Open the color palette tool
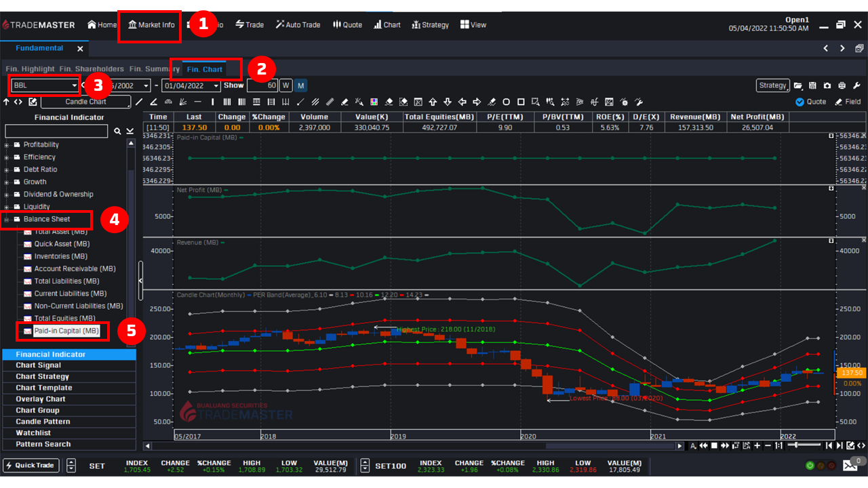This screenshot has width=868, height=488. point(374,102)
